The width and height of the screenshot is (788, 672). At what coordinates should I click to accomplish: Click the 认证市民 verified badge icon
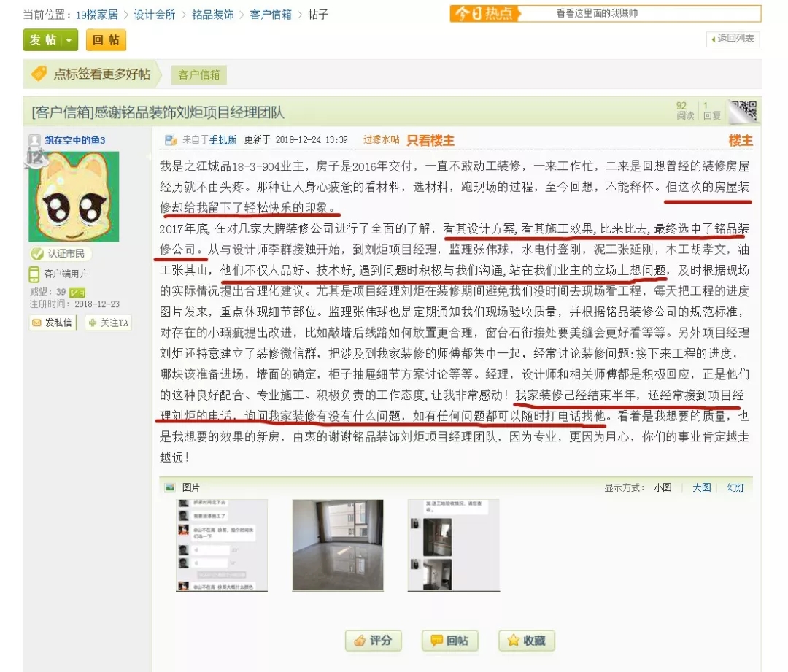pyautogui.click(x=36, y=254)
